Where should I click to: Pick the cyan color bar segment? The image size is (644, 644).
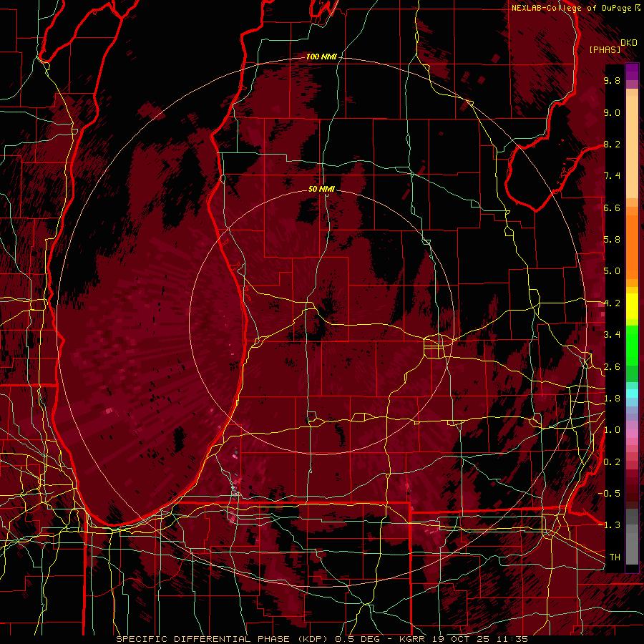(x=632, y=394)
